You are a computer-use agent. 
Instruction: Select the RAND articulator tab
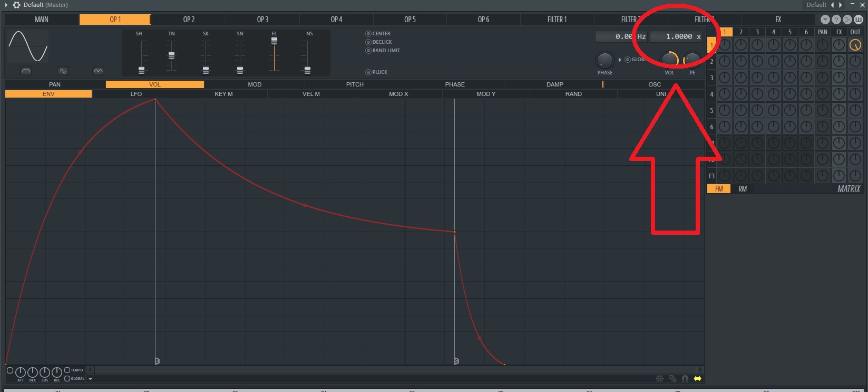[573, 94]
